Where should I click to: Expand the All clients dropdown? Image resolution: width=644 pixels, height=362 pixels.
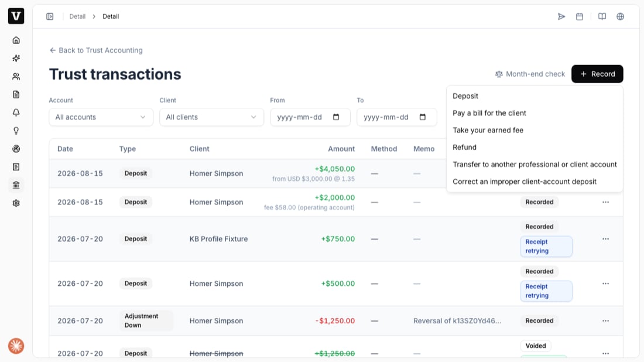(x=211, y=117)
